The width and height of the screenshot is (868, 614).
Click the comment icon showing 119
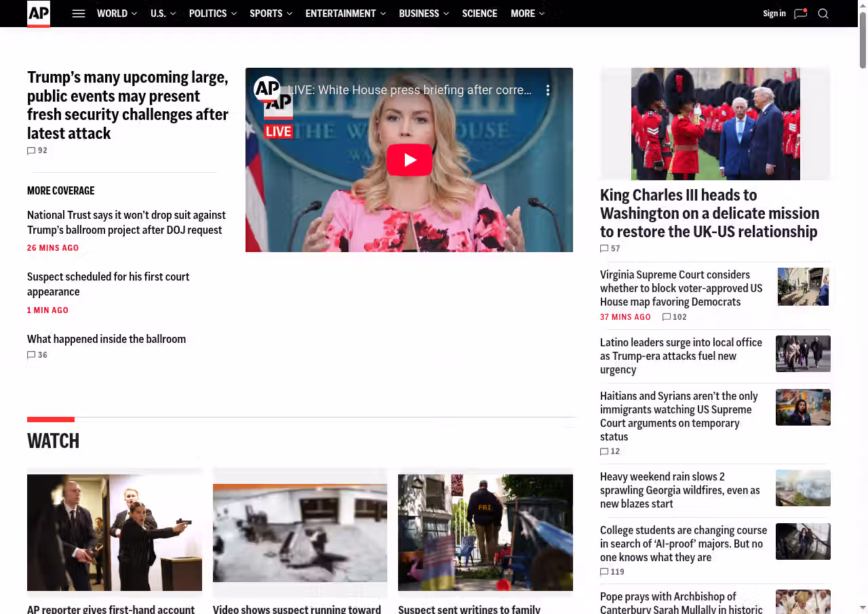(x=604, y=572)
